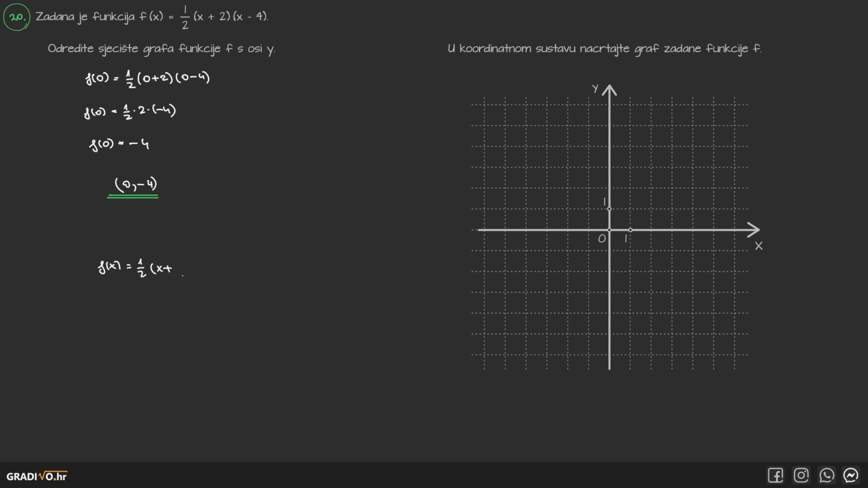
Task: Click the handwritten line f(0)=½(0+2)(0-4)
Action: pos(147,79)
